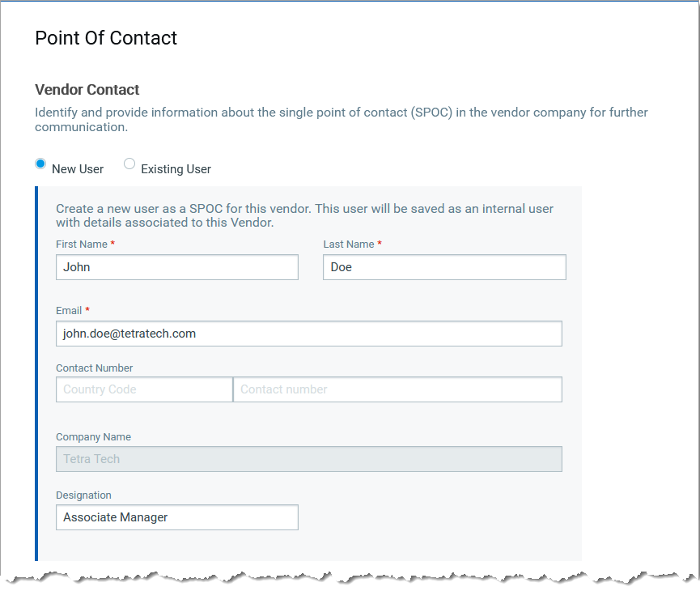Focus the Contact number input box
Viewport: 700px width, 591px height.
(x=397, y=389)
